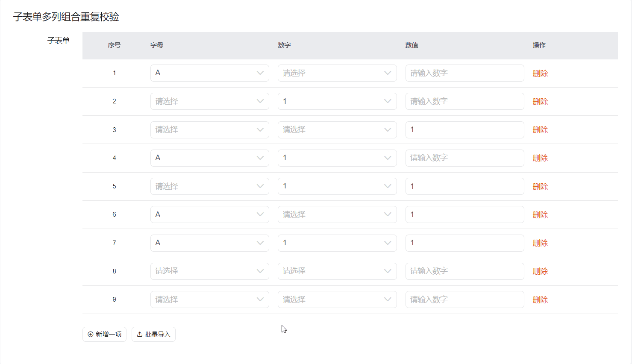Image resolution: width=632 pixels, height=364 pixels.
Task: Click 删除 in row 8
Action: tap(540, 271)
